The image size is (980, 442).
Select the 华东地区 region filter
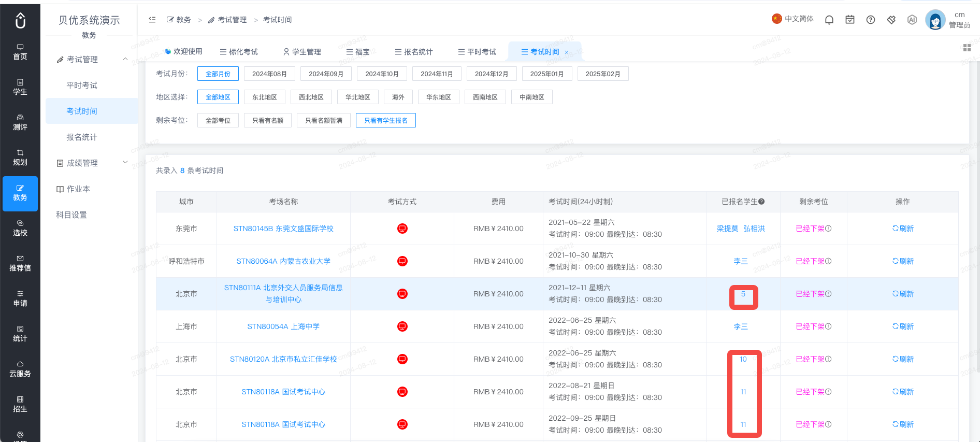pos(439,97)
